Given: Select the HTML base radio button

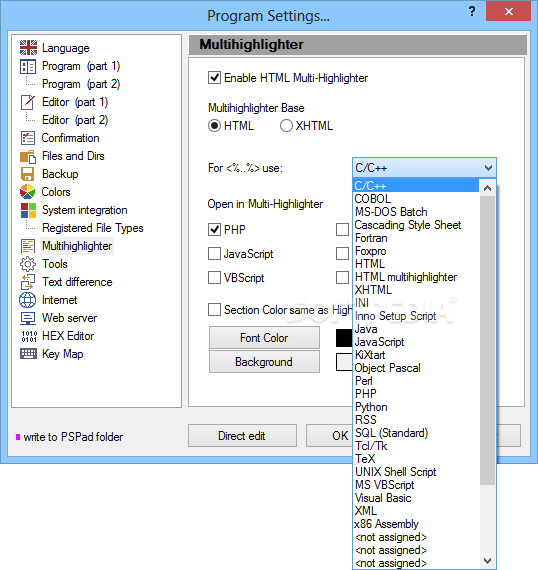Looking at the screenshot, I should coord(214,126).
